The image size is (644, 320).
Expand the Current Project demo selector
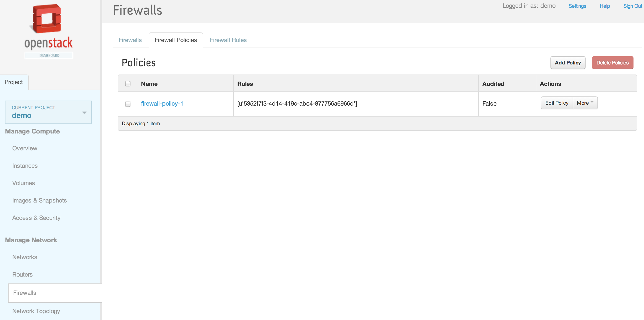(x=48, y=112)
